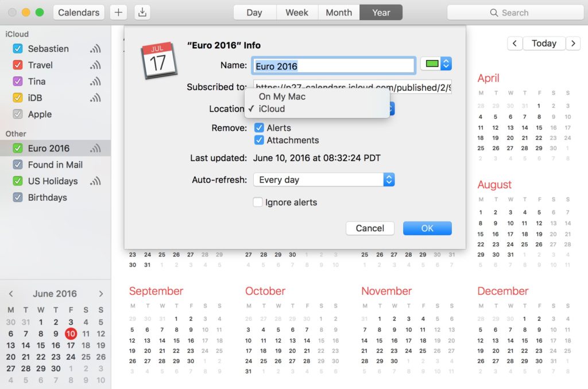This screenshot has width=588, height=389.
Task: Show next month in mini calendar
Action: click(101, 294)
